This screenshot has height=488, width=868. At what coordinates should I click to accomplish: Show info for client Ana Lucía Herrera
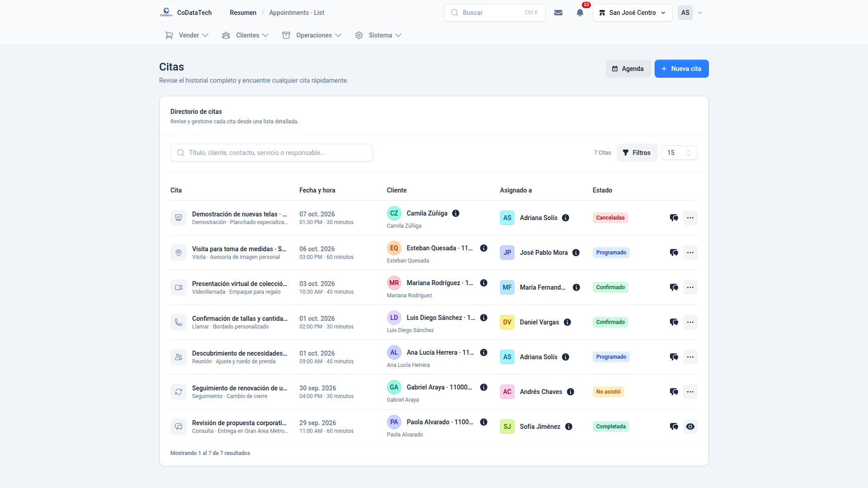(x=484, y=352)
